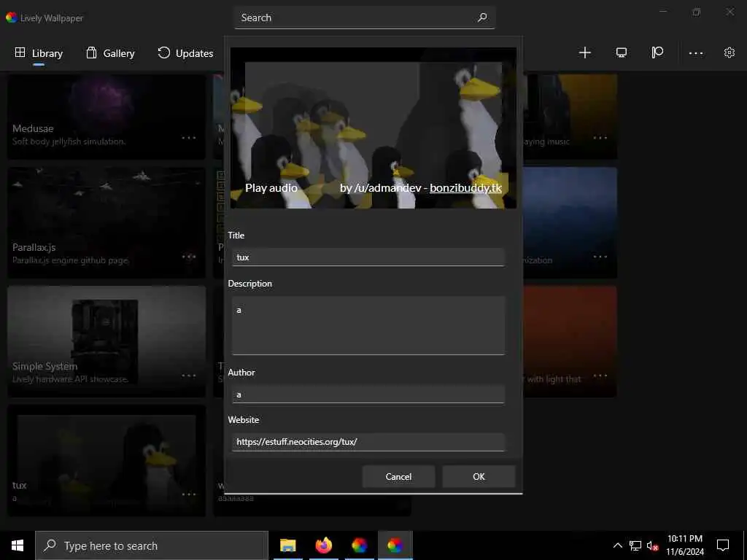Open more options on the 'with light that' card
747x560 pixels.
click(600, 376)
